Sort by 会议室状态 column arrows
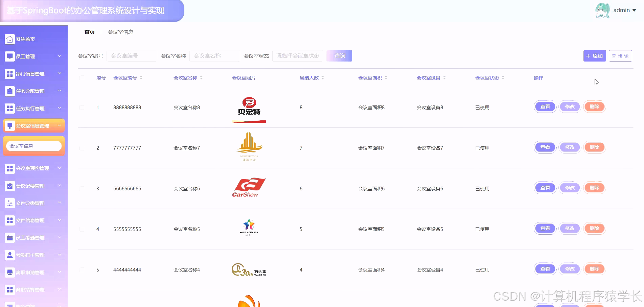644x307 pixels. pos(503,78)
